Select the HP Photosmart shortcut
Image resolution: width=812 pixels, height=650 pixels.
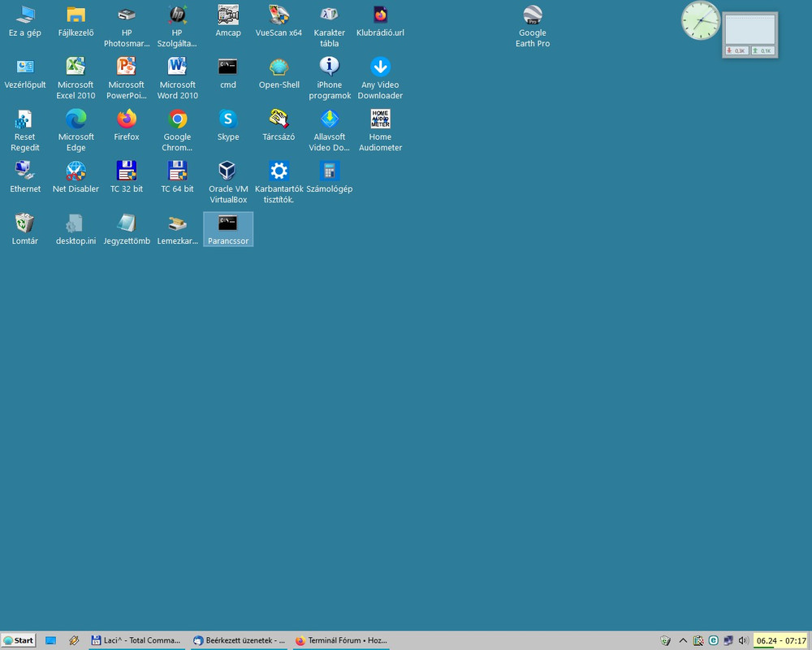point(127,27)
